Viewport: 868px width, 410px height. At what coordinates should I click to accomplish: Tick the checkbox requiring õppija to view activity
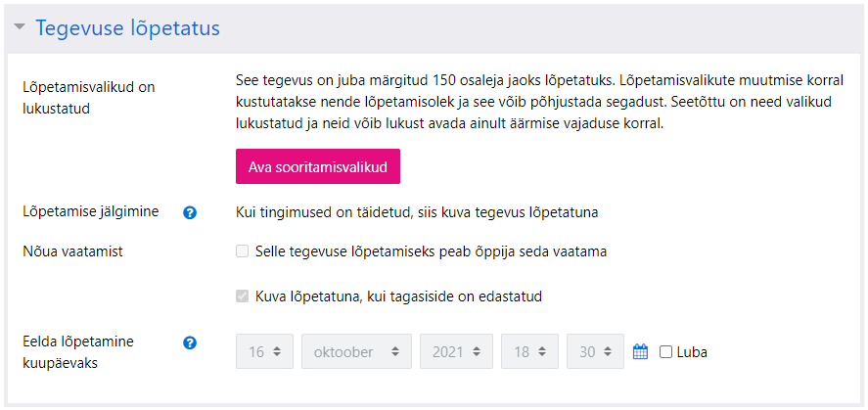click(x=242, y=251)
